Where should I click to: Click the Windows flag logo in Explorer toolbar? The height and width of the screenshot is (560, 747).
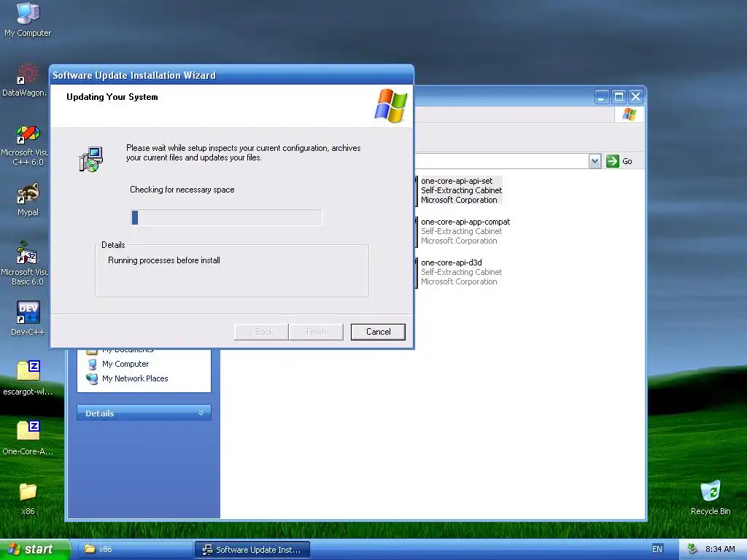pyautogui.click(x=630, y=114)
